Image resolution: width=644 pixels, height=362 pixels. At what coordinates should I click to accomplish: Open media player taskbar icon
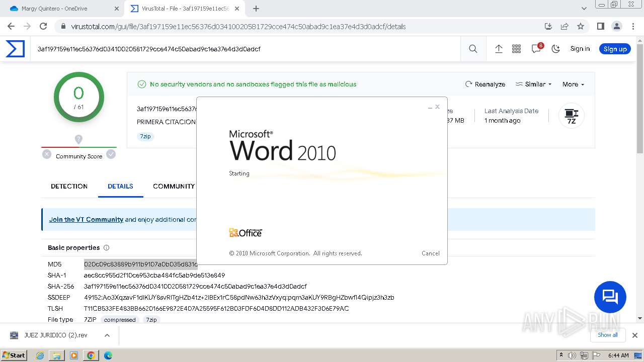click(x=74, y=355)
